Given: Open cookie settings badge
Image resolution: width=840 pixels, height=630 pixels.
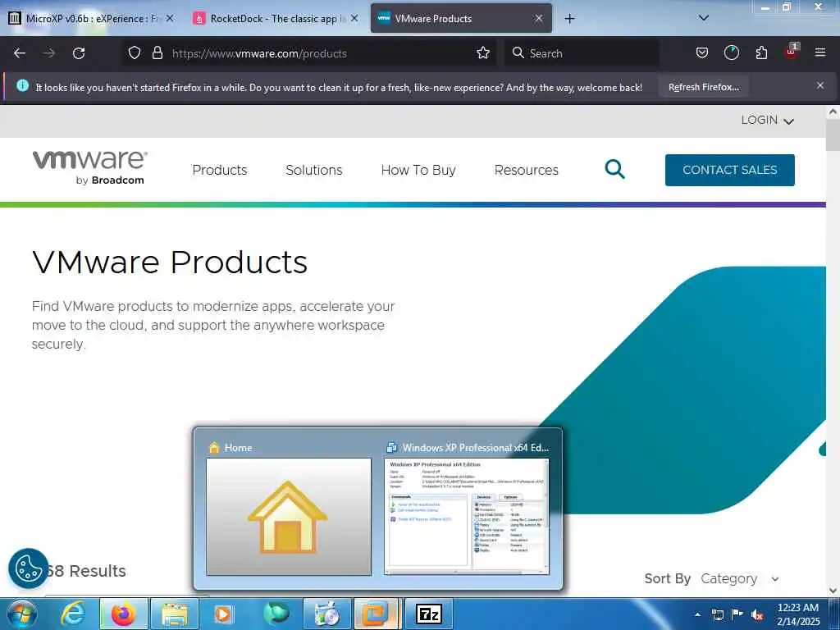Looking at the screenshot, I should point(28,568).
